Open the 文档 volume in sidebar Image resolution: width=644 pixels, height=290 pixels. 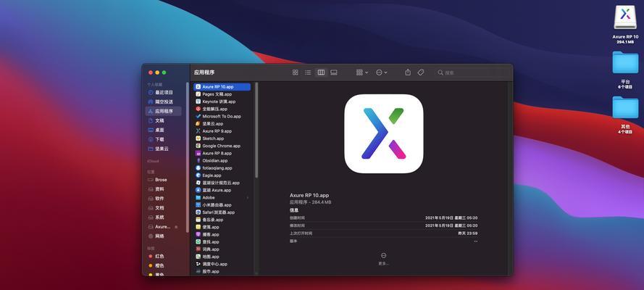(164, 208)
